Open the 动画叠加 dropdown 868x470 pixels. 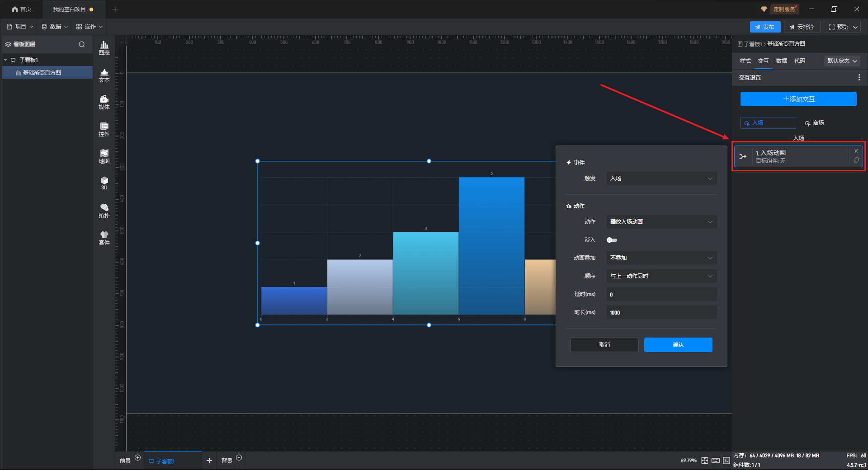(661, 258)
